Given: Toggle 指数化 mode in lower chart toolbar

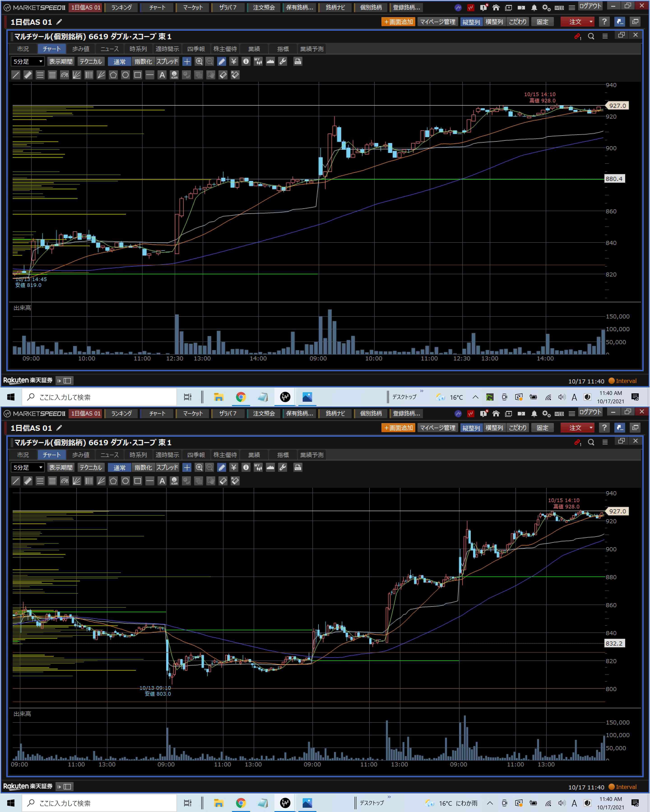Looking at the screenshot, I should point(143,467).
